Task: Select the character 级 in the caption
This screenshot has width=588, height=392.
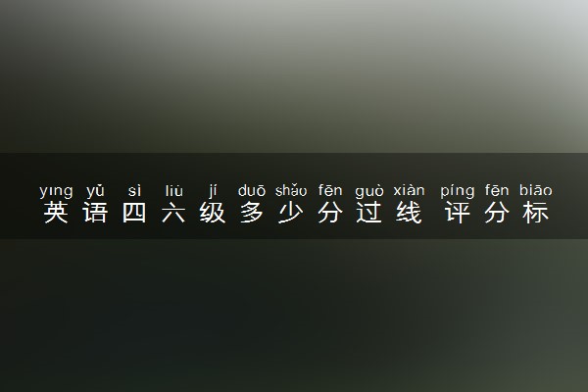Action: [213, 213]
